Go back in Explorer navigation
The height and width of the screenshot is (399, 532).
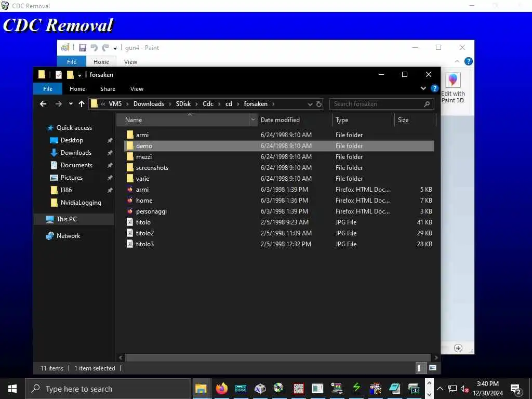43,104
